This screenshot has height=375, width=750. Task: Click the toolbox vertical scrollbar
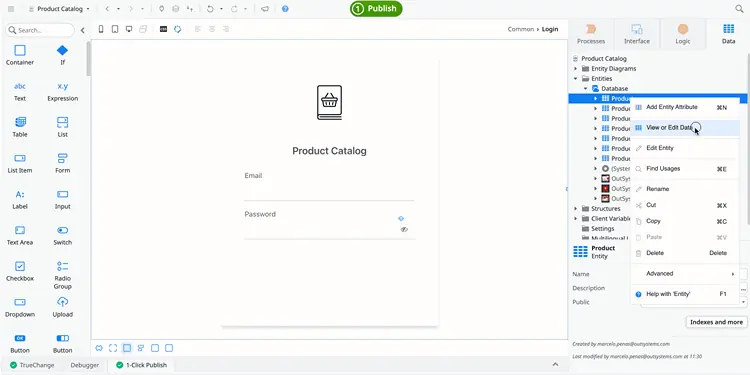coord(88,59)
